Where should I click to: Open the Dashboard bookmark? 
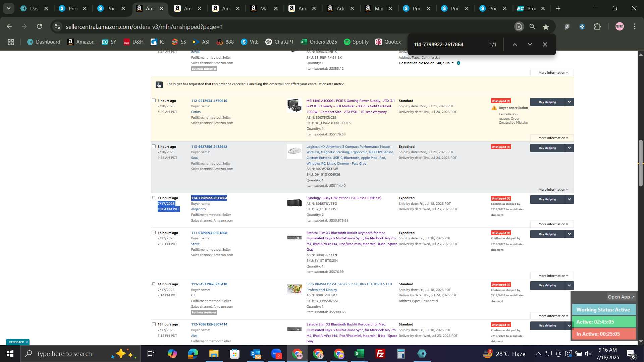(44, 42)
